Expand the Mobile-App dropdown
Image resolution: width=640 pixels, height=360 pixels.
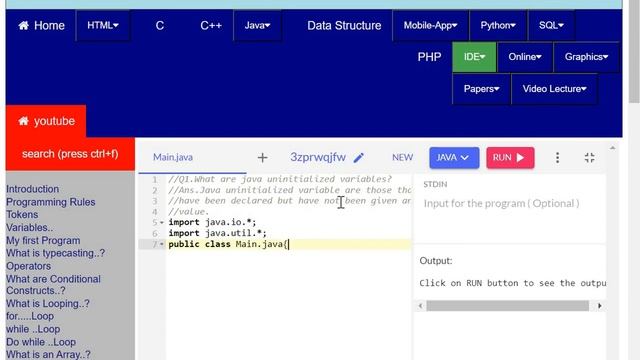tap(431, 26)
